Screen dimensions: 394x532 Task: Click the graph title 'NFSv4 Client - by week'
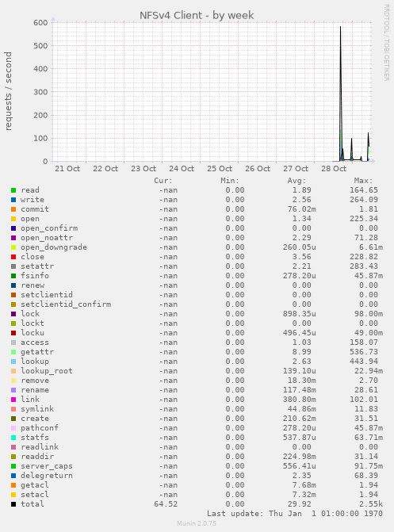(x=197, y=15)
